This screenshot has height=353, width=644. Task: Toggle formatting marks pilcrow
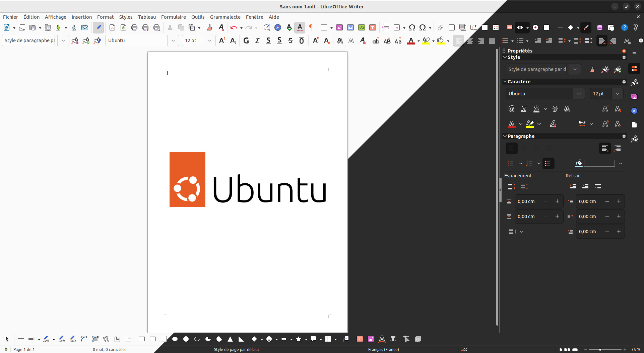point(311,27)
